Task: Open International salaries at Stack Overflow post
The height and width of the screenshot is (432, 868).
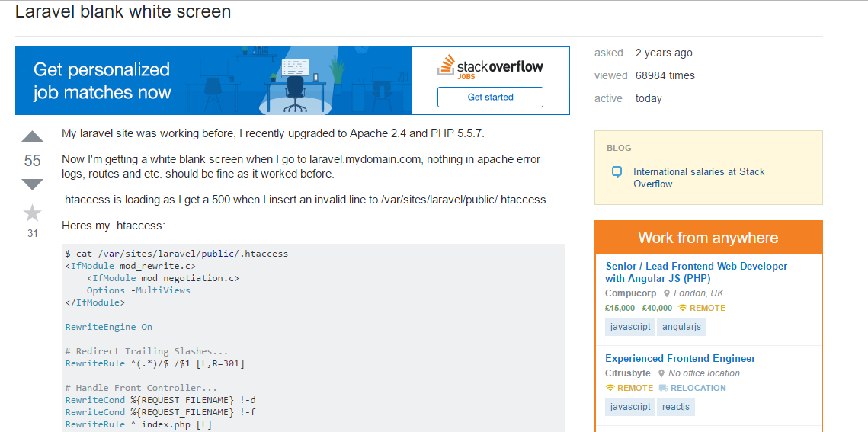Action: (x=699, y=178)
